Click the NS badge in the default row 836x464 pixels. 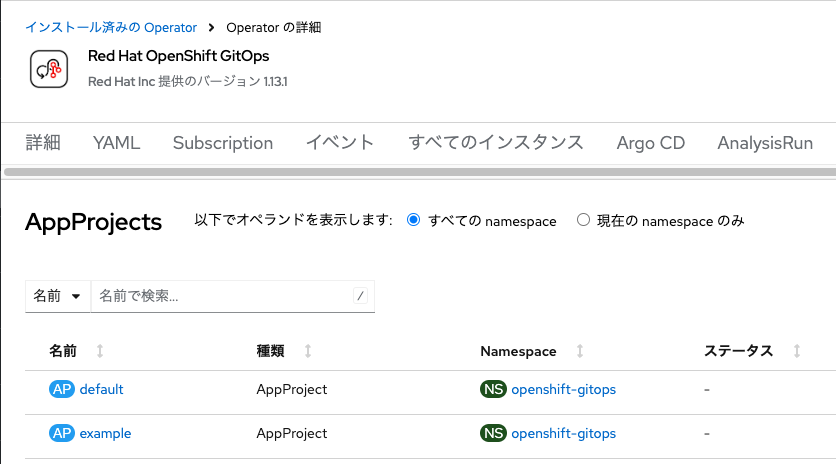493,389
